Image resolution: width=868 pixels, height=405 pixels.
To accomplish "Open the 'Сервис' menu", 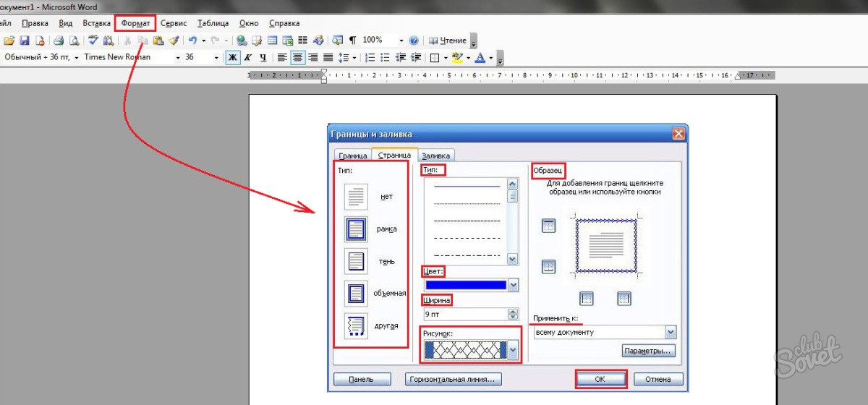I will pyautogui.click(x=174, y=23).
